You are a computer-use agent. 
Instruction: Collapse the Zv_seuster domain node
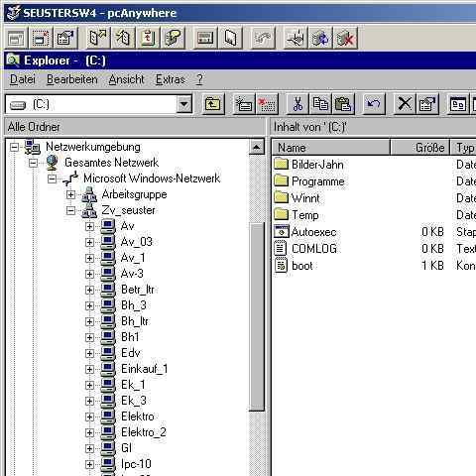(70, 210)
